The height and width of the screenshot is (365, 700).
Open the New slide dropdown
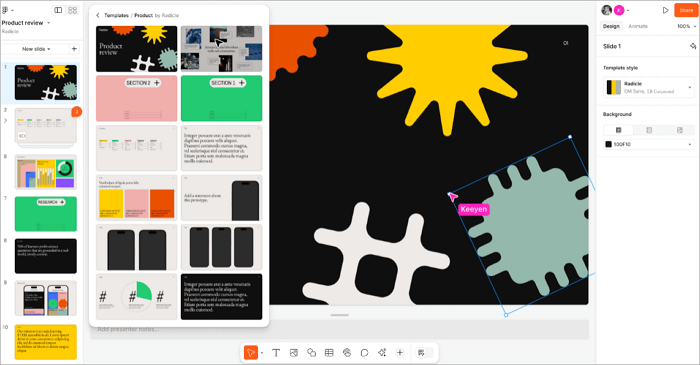[x=36, y=49]
